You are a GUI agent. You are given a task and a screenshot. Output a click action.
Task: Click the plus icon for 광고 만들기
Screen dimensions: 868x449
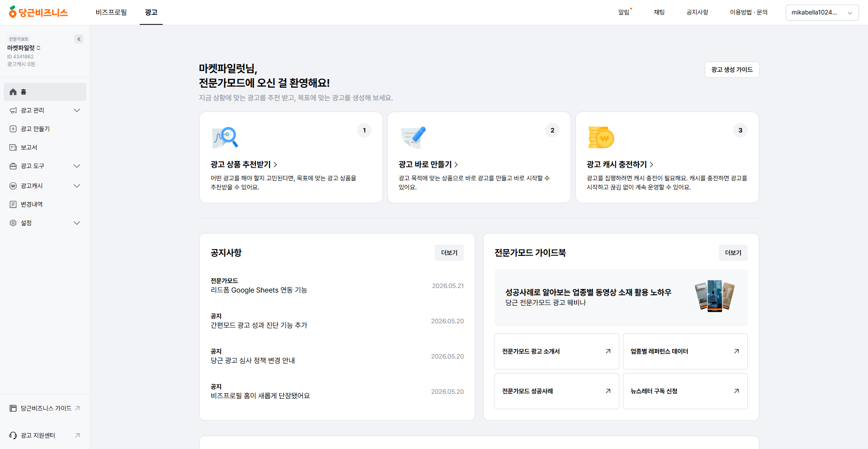pyautogui.click(x=13, y=129)
